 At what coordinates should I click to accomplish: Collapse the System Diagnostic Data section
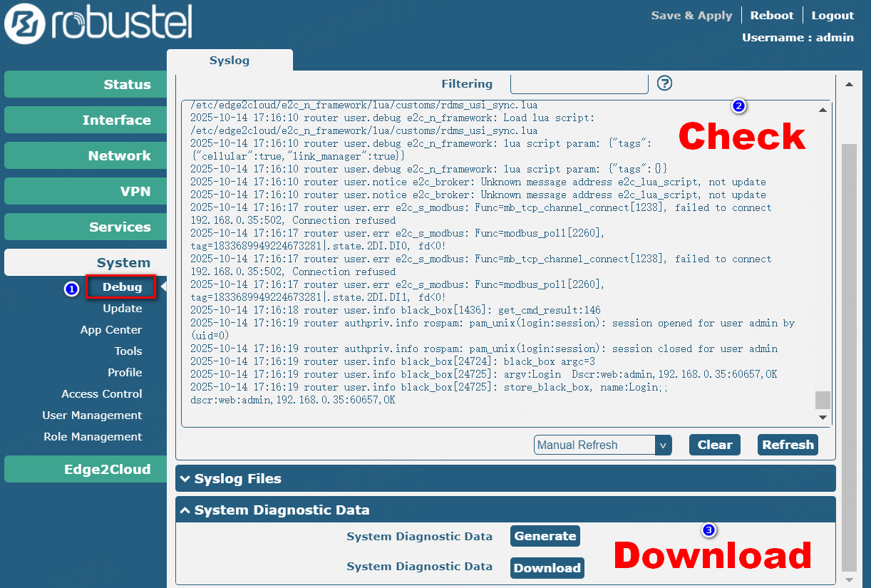[505, 510]
